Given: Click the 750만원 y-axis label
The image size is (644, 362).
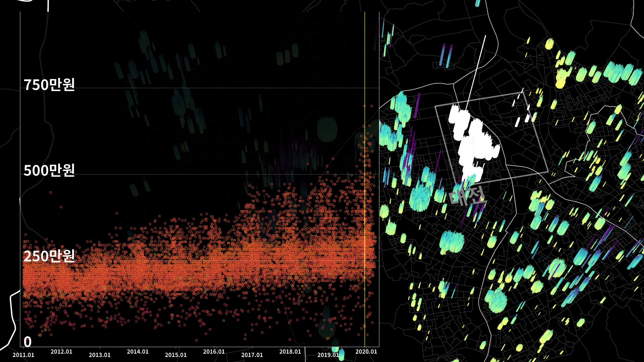Looking at the screenshot, I should [49, 84].
